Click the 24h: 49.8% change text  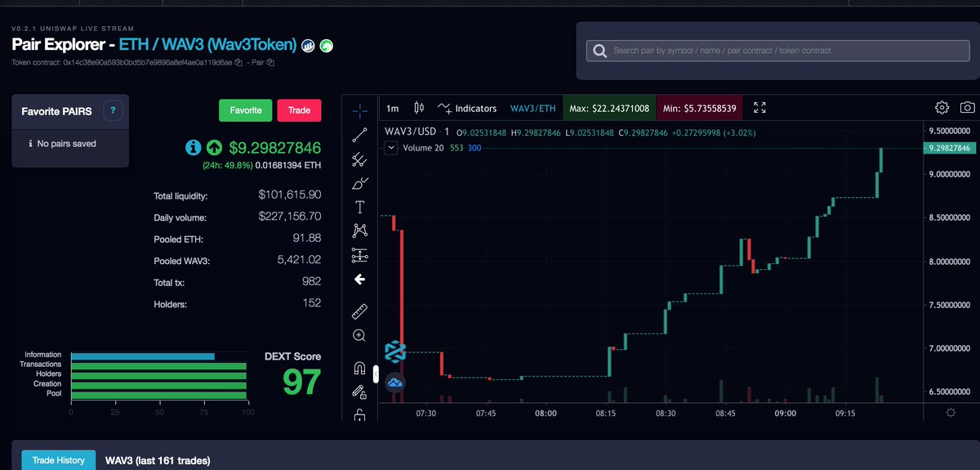pos(227,165)
